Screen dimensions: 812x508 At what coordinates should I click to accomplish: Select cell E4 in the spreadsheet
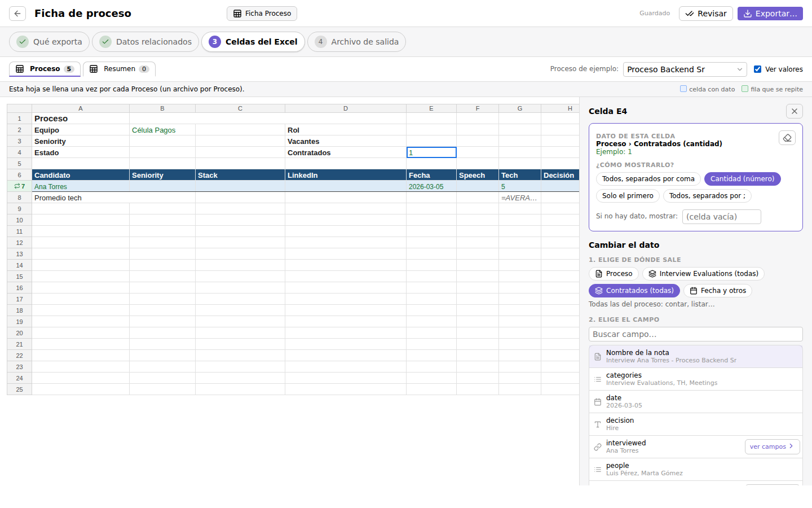431,152
